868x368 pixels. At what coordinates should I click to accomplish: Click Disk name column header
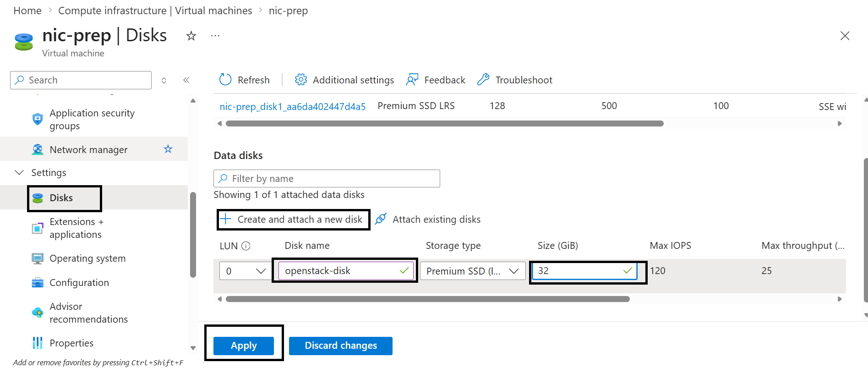click(x=307, y=246)
